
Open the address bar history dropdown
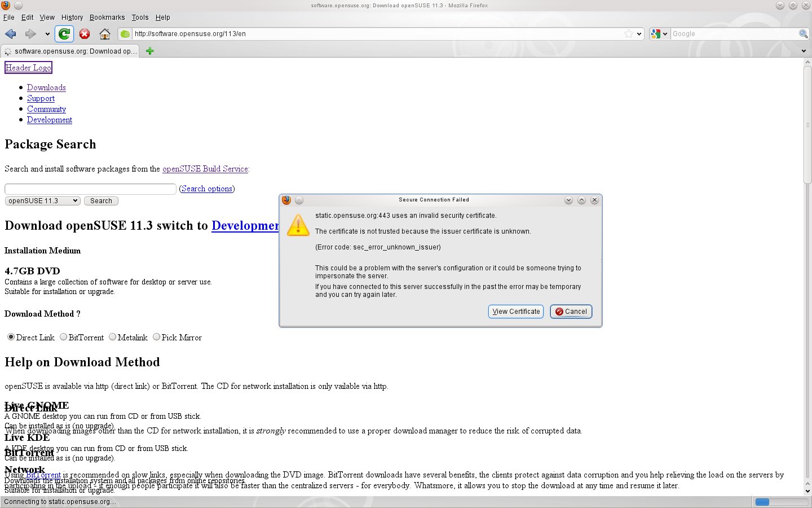[x=639, y=34]
